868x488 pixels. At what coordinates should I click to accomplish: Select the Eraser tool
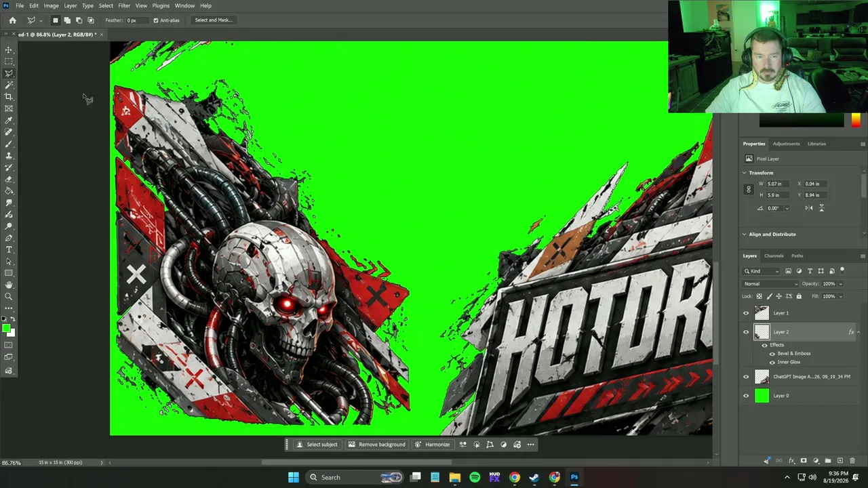(9, 179)
